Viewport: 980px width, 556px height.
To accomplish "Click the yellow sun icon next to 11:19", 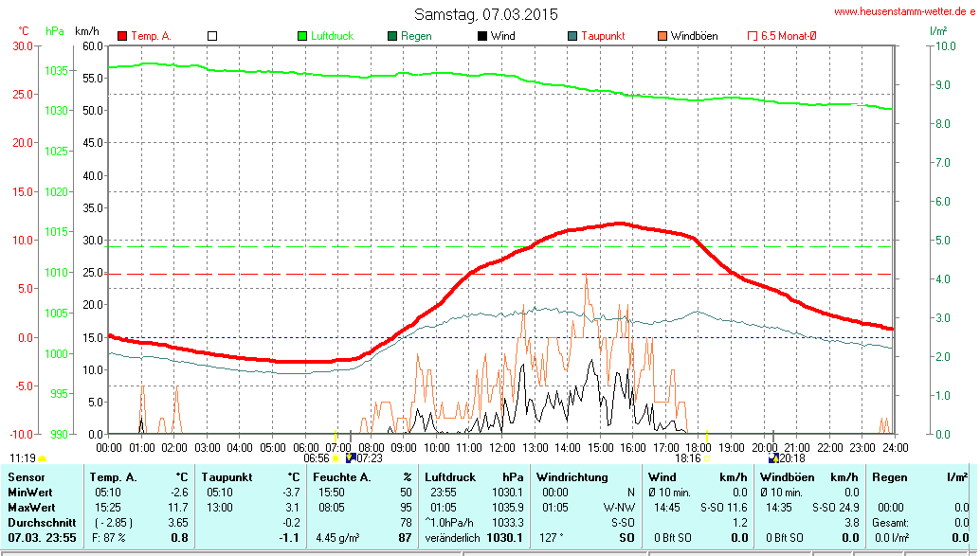I will tap(42, 458).
